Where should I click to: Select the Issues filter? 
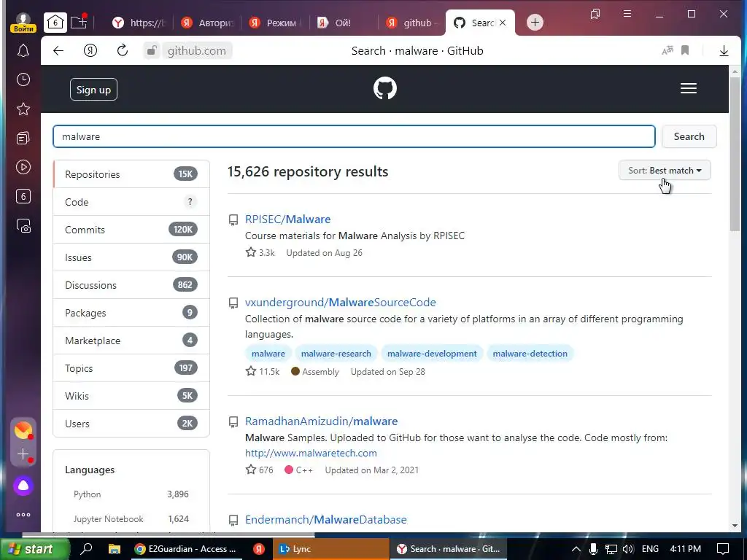(x=131, y=257)
